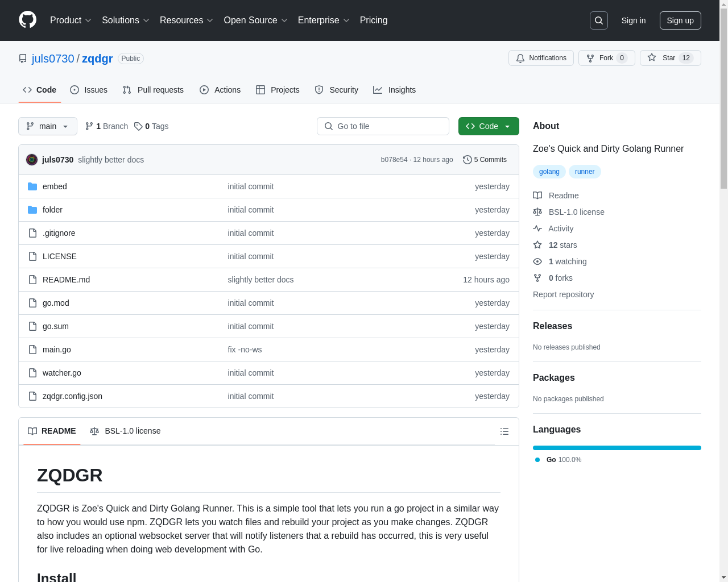Click the Fork icon button
The image size is (728, 582).
point(590,58)
